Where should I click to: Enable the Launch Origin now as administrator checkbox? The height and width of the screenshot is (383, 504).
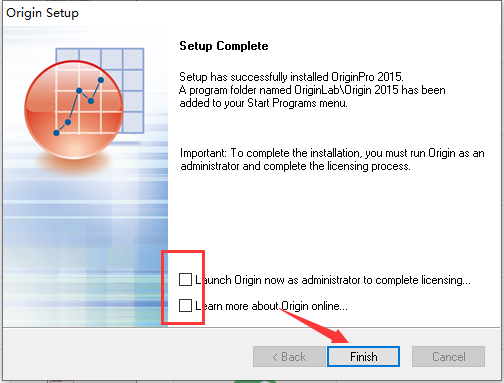[185, 279]
